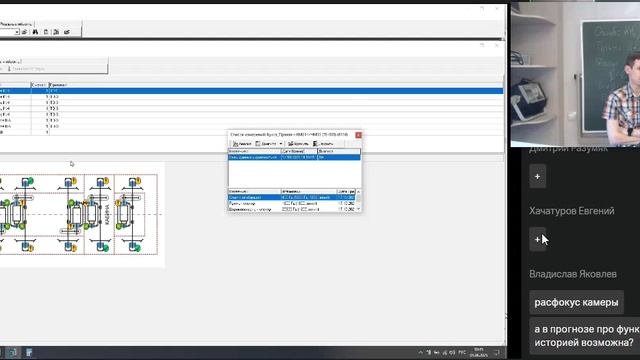Open the combo box arrow in top toolbar
Screen dimensions: 640x360
click(x=17, y=32)
